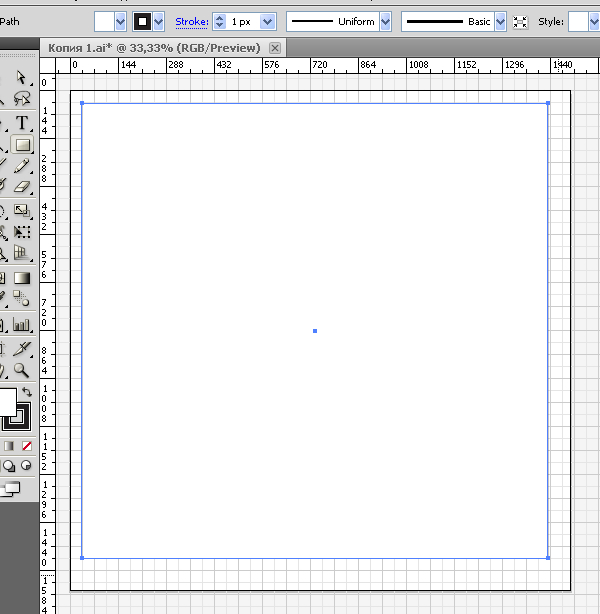Select the Lasso tool
Viewport: 600px width, 614px height.
point(21,99)
